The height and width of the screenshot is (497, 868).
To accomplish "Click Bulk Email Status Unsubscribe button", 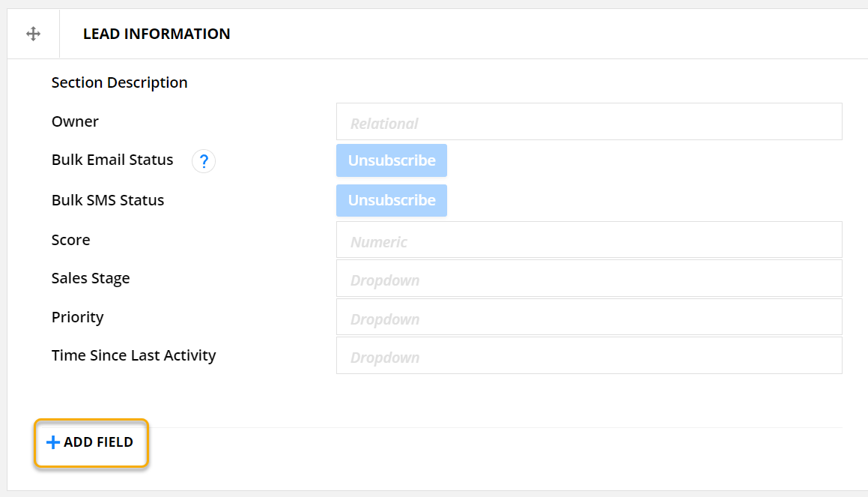I will 391,160.
